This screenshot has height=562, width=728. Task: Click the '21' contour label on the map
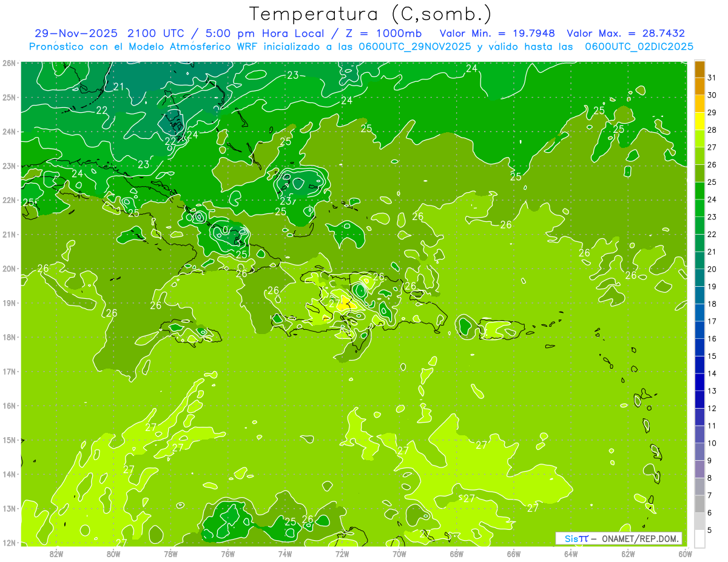coord(118,87)
